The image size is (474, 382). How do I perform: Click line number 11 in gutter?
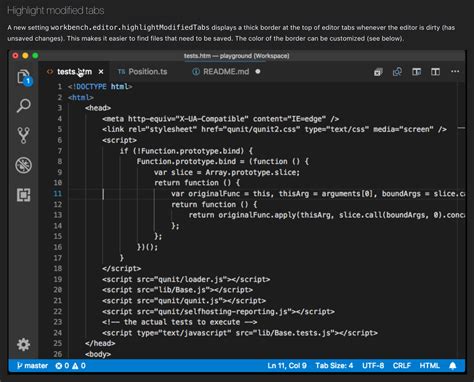coord(58,194)
